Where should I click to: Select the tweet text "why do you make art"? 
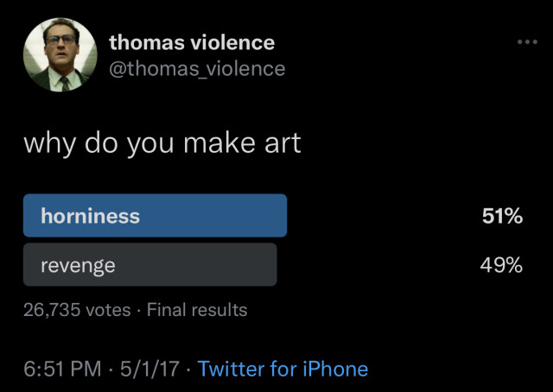(x=162, y=142)
